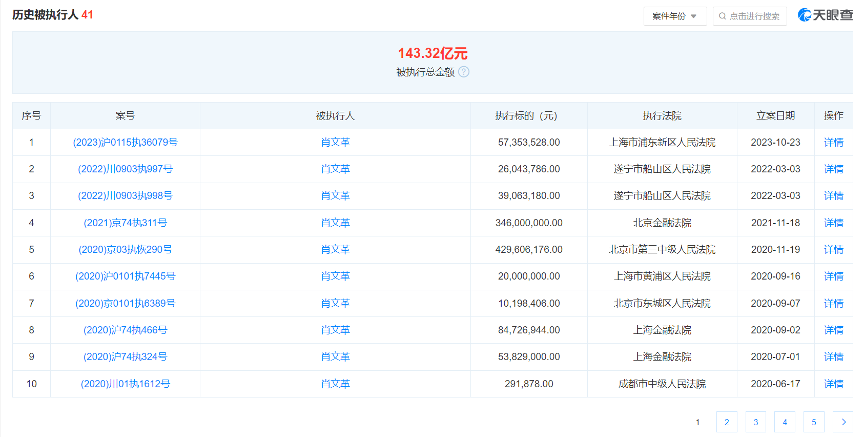Click the 立案日期 column header
864x437 pixels.
tap(775, 116)
